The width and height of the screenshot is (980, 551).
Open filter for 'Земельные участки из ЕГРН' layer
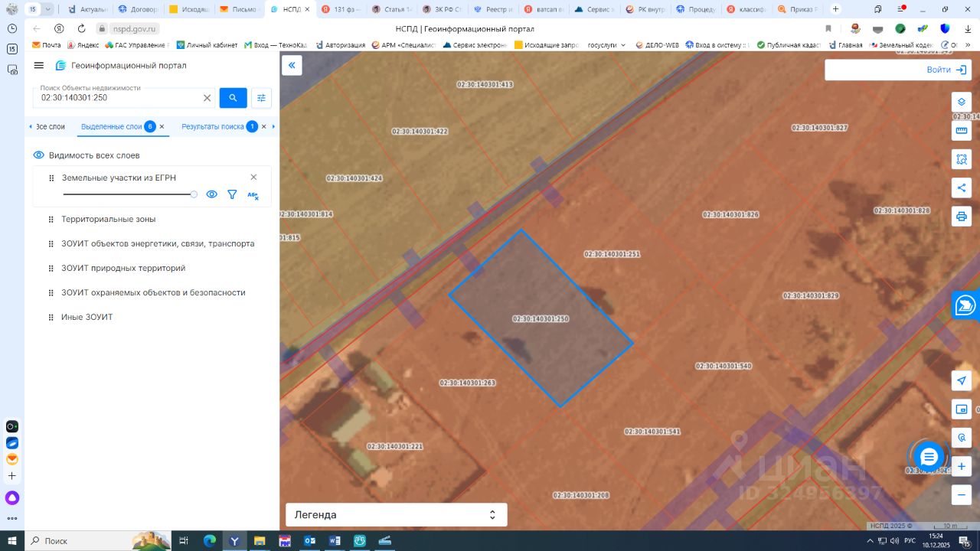tap(232, 194)
